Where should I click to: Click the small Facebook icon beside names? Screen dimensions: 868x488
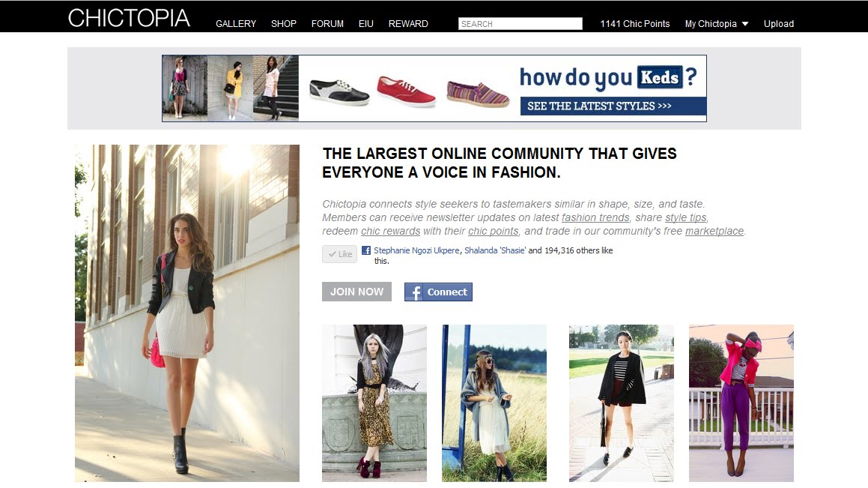(x=366, y=250)
